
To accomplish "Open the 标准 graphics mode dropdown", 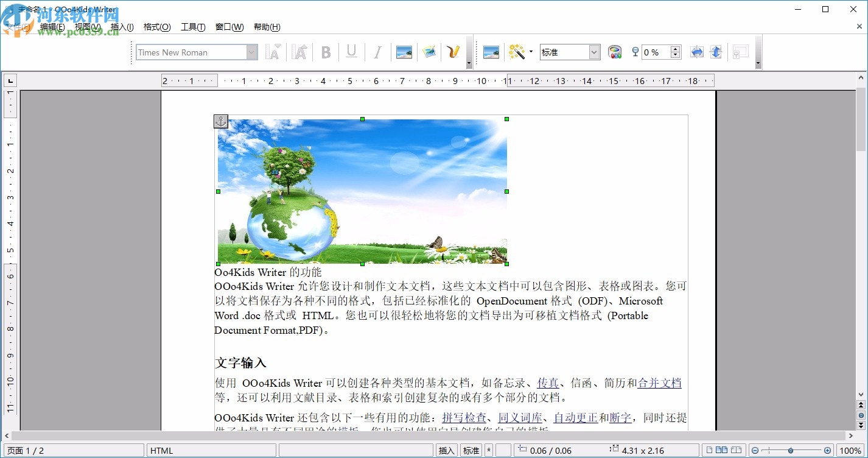I will pyautogui.click(x=595, y=52).
